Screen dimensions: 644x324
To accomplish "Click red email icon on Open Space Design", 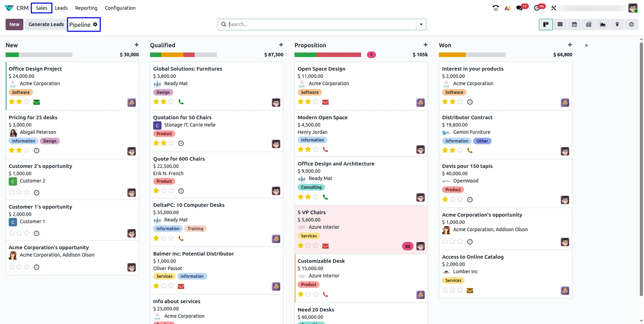I will (325, 102).
